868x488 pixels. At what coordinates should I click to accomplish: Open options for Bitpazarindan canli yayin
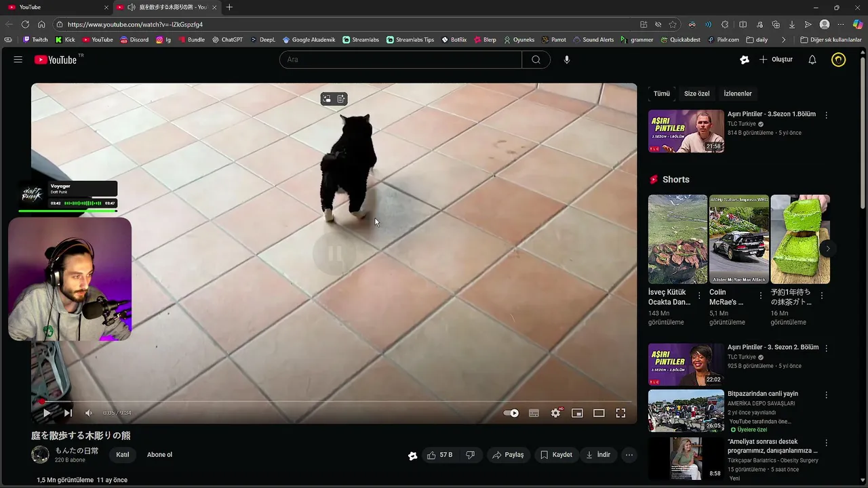pyautogui.click(x=826, y=394)
